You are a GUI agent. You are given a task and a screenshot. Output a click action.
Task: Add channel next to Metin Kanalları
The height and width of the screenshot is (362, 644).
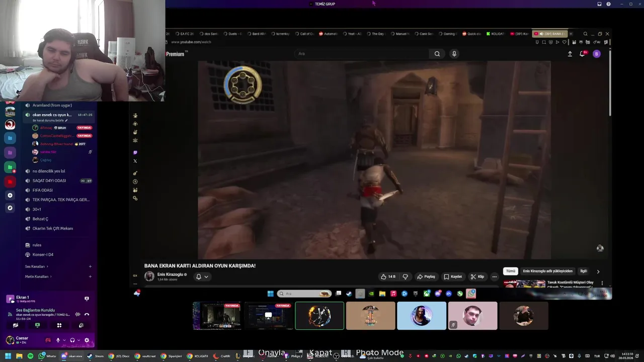point(90,277)
